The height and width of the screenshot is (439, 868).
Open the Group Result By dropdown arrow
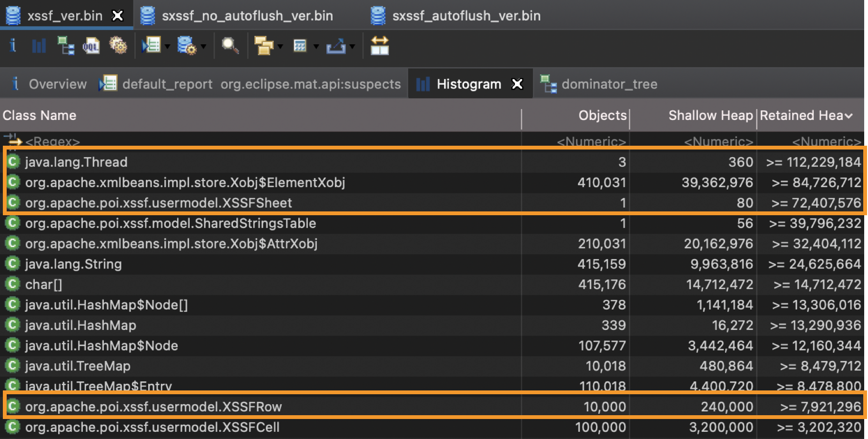pos(280,47)
